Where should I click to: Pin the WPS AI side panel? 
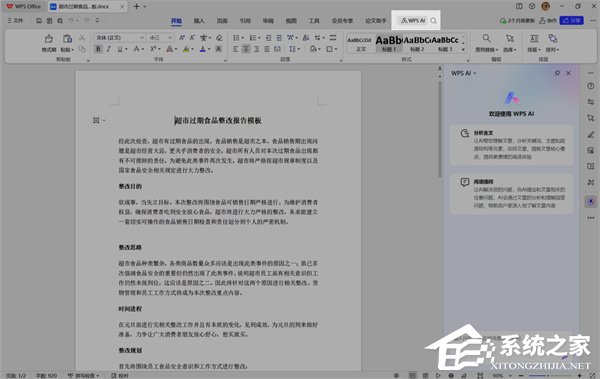[x=557, y=73]
